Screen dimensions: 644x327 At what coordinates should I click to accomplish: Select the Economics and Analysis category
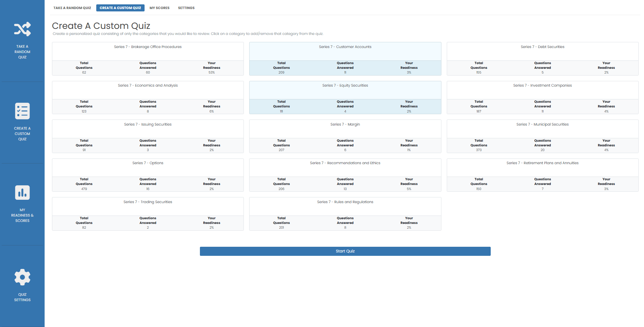coord(148,90)
